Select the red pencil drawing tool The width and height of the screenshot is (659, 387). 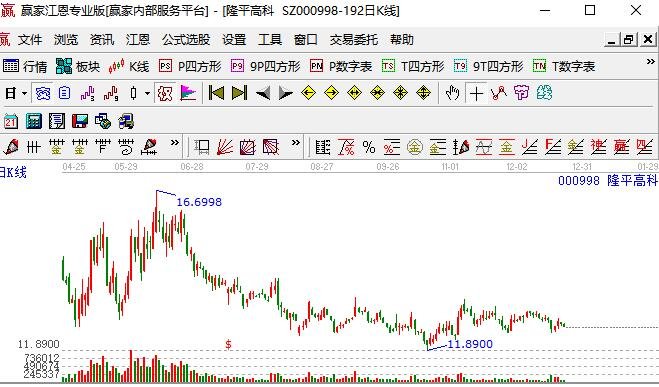tap(11, 147)
